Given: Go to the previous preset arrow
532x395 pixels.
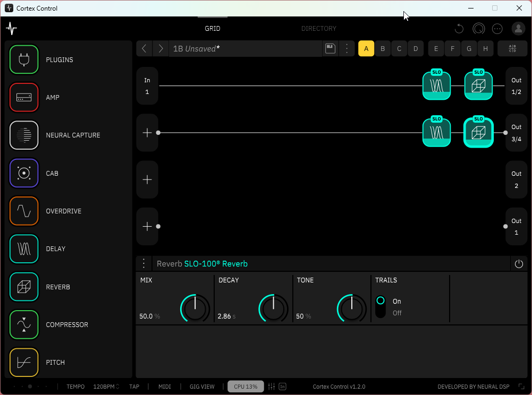Looking at the screenshot, I should click(144, 48).
